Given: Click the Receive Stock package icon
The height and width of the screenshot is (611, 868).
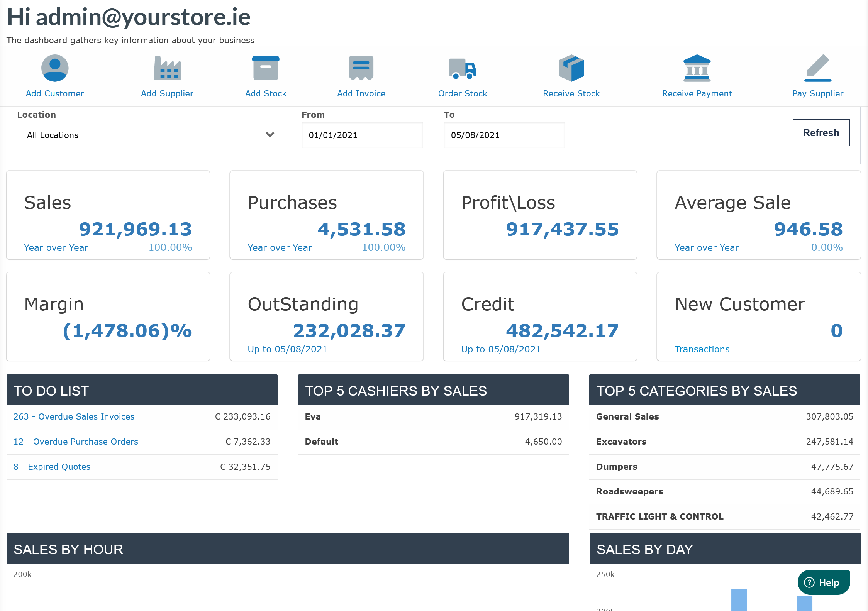Looking at the screenshot, I should [x=571, y=68].
